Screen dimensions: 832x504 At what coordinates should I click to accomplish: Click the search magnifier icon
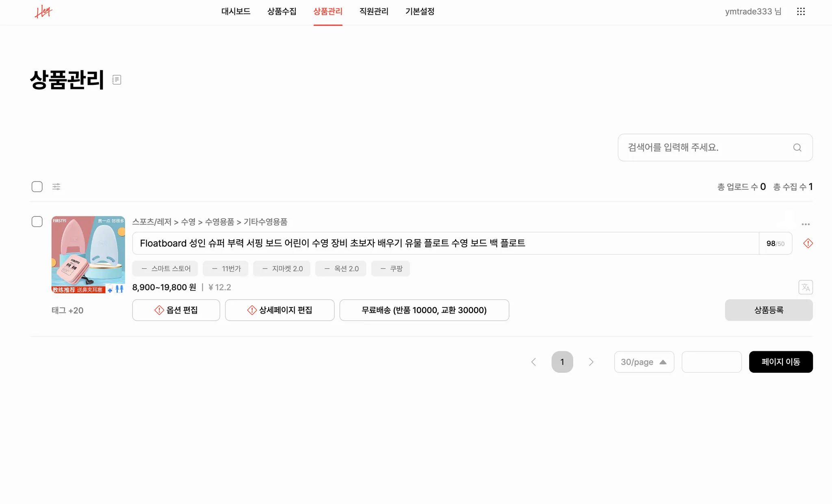797,147
